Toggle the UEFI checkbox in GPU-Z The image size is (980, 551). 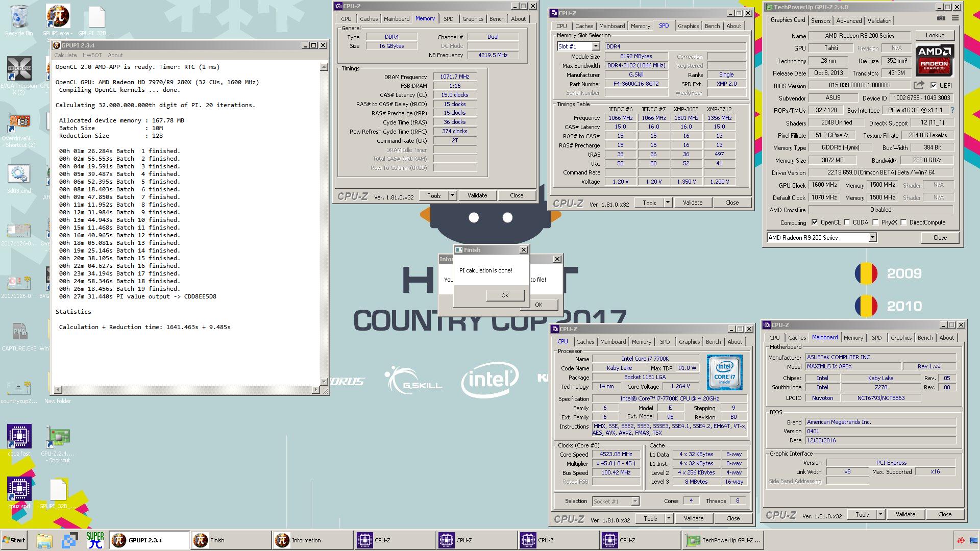click(x=934, y=85)
